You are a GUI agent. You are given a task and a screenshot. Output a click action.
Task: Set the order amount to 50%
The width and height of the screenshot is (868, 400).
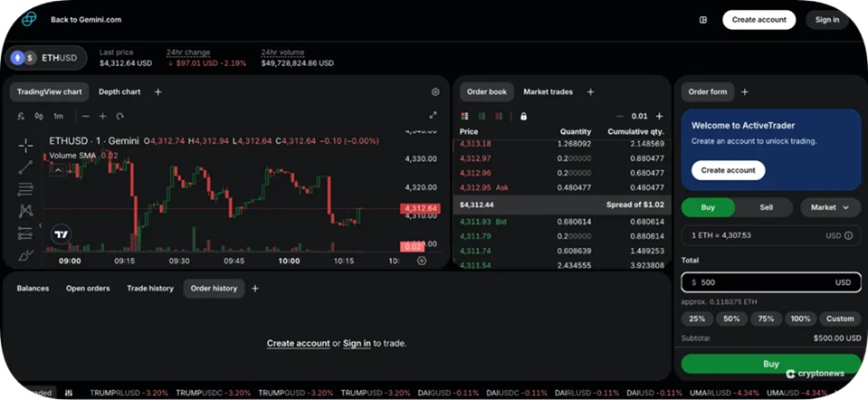(731, 319)
